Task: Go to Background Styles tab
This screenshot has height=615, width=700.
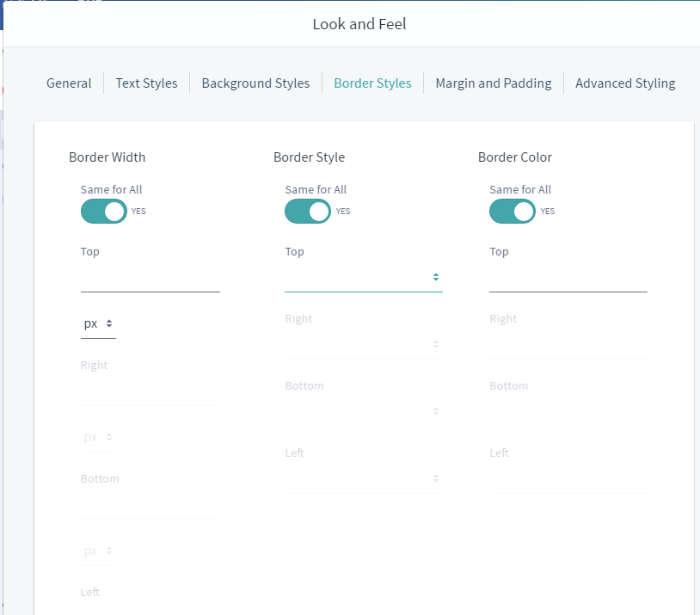Action: (x=255, y=83)
